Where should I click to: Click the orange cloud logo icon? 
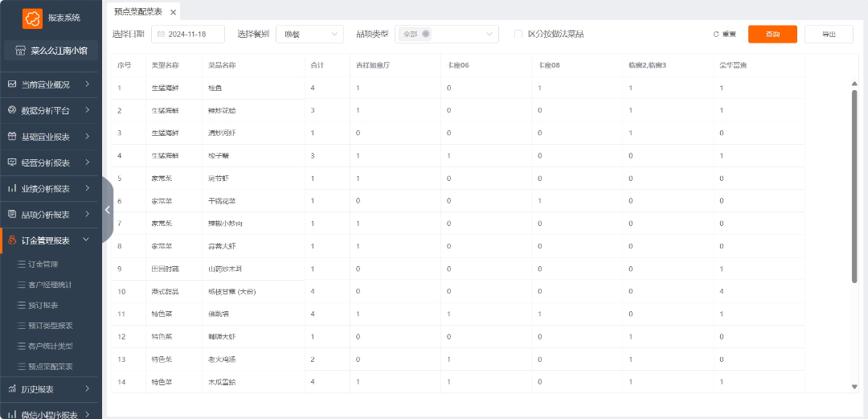coord(33,18)
